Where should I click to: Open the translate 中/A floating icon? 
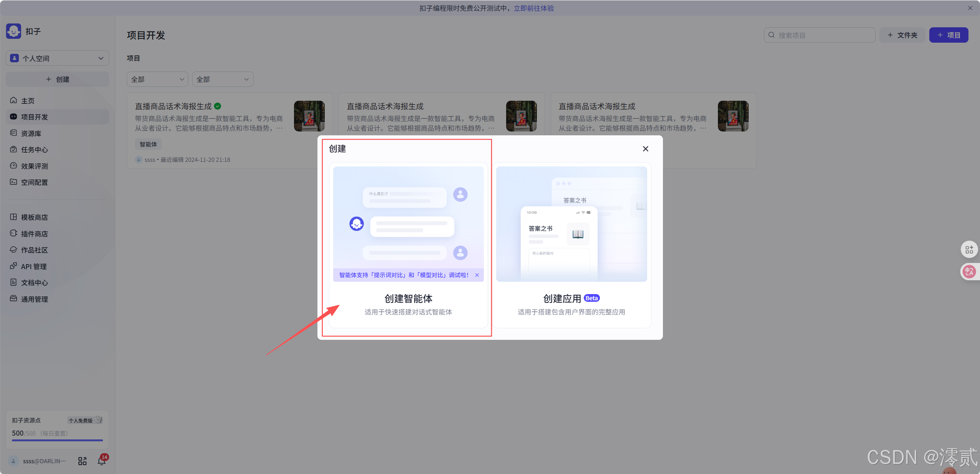point(969,271)
